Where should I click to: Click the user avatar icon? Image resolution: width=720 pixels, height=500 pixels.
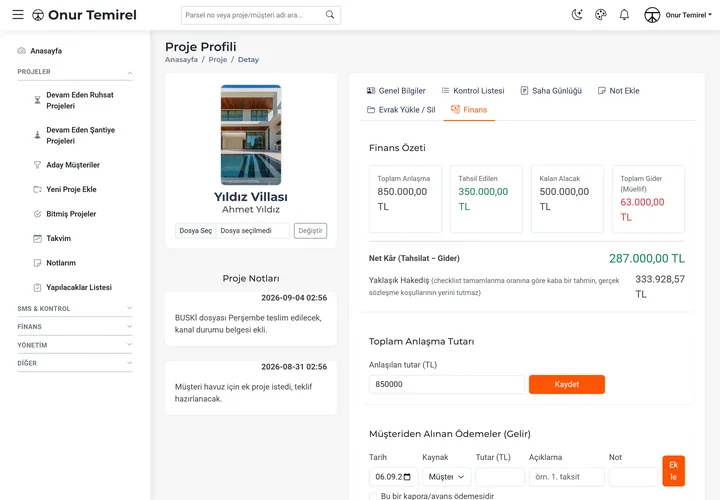coord(652,15)
